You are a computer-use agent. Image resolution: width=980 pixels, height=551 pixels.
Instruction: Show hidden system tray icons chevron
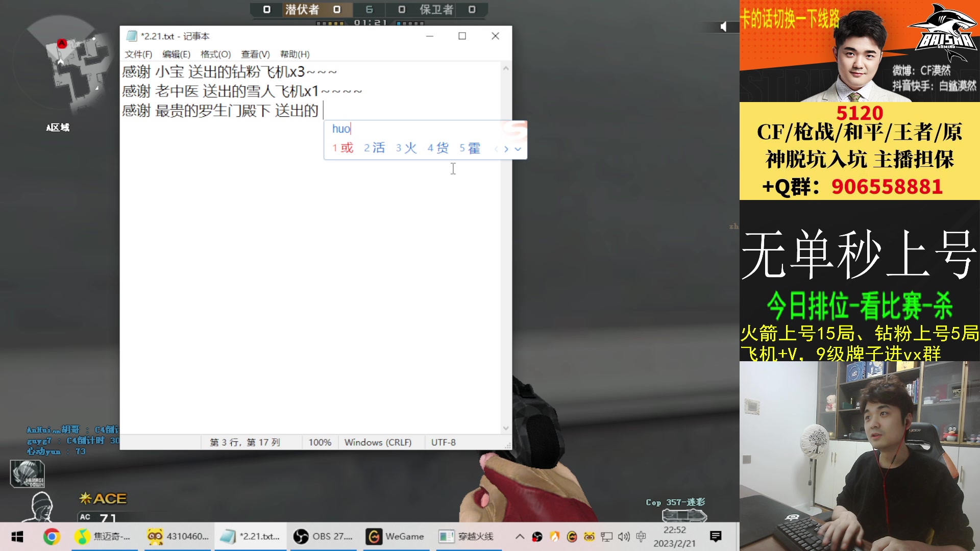pos(520,537)
